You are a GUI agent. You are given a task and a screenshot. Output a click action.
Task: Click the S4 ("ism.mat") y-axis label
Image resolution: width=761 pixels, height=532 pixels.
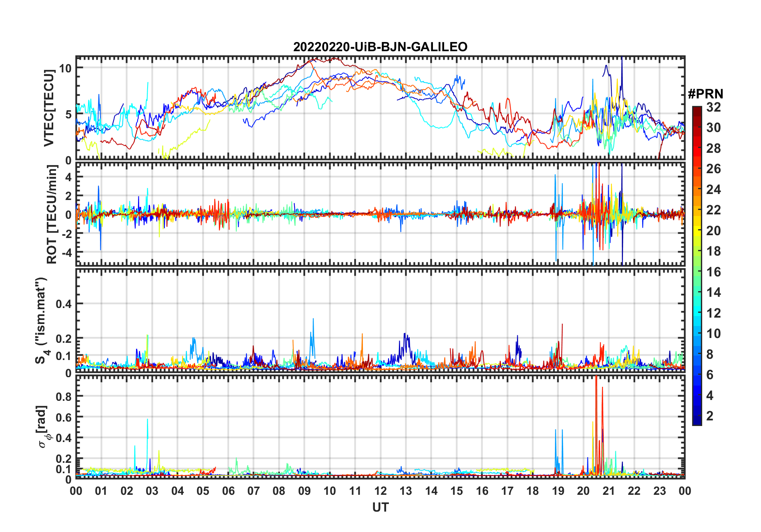click(x=41, y=320)
